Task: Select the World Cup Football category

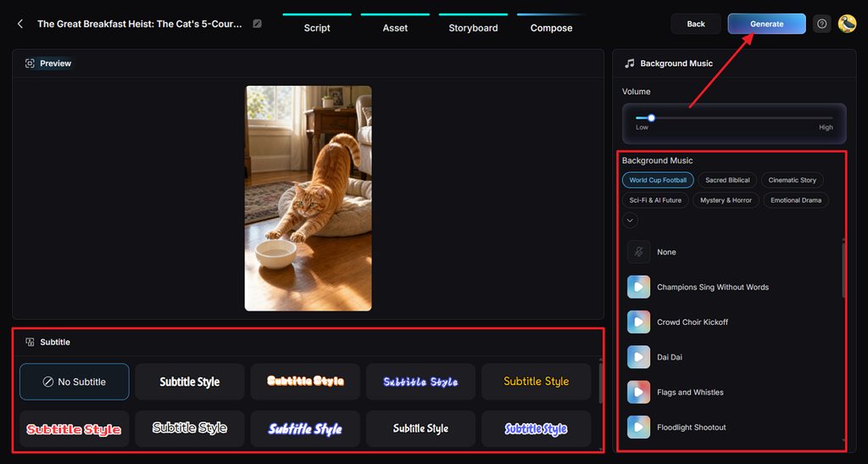Action: pos(658,180)
